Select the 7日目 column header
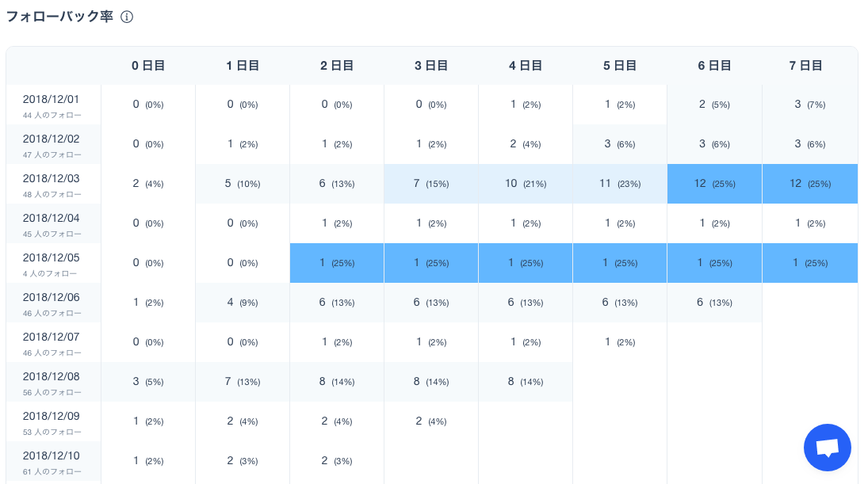Viewport: 868px width, 484px height. click(805, 66)
